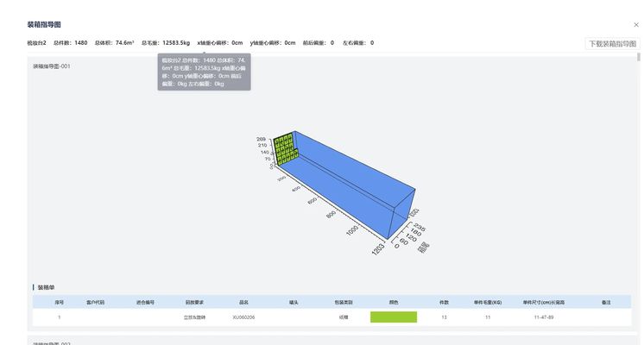The image size is (644, 345).
Task: Click the 进仓编号 column header
Action: pos(145,303)
